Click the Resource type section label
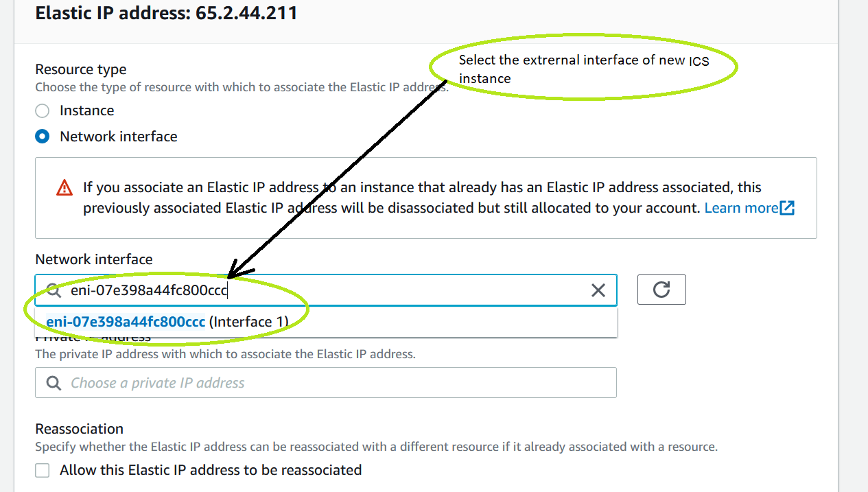This screenshot has height=492, width=868. tap(81, 69)
